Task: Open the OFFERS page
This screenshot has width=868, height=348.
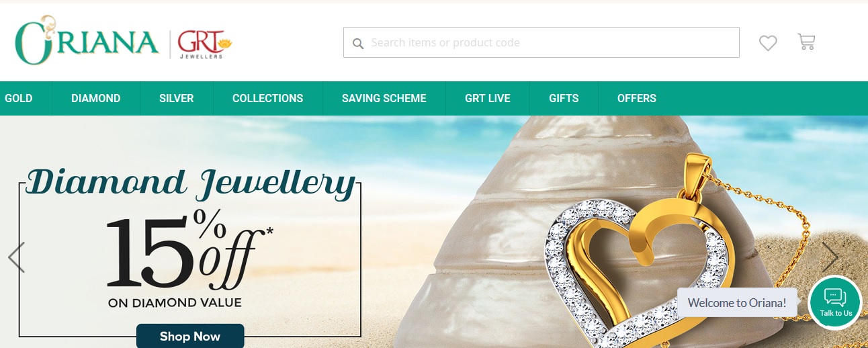Action: click(637, 98)
